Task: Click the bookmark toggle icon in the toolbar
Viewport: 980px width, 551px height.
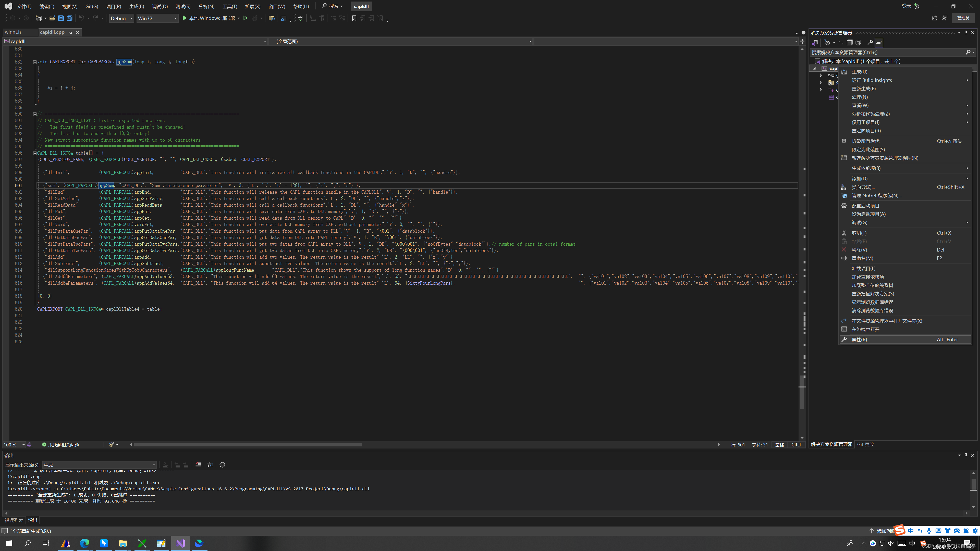Action: click(x=354, y=18)
